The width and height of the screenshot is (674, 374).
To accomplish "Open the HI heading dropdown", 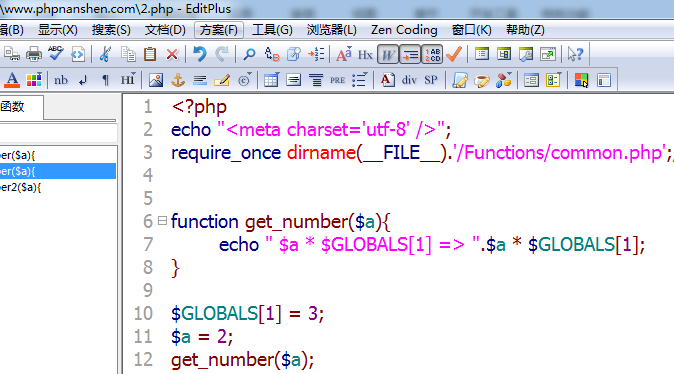I will click(128, 80).
